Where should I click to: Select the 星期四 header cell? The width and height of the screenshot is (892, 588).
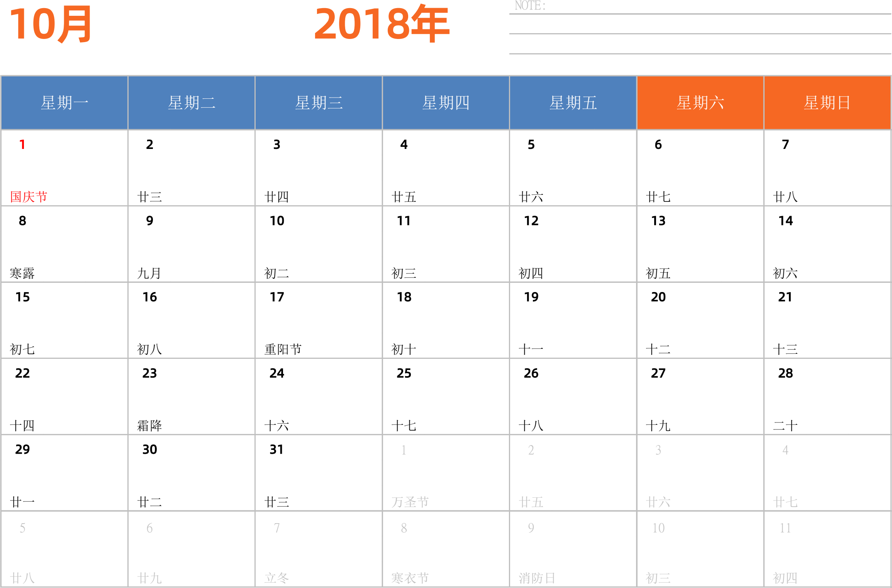point(446,103)
